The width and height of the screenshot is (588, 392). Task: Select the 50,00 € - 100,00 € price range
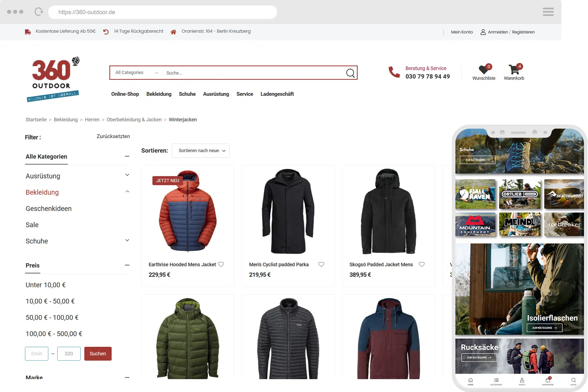[x=52, y=318]
